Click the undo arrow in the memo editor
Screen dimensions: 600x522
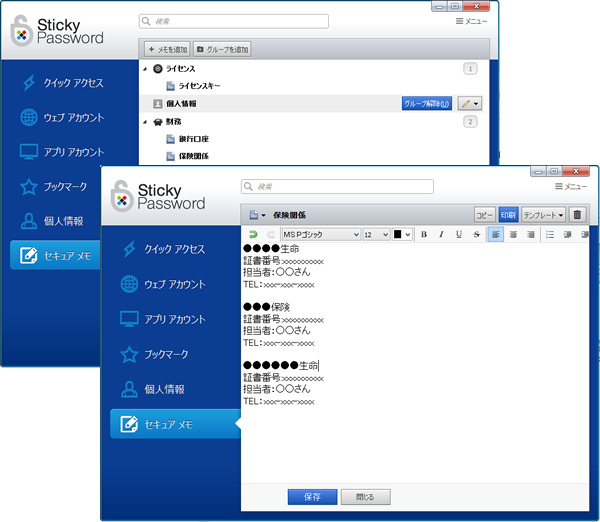[x=253, y=234]
